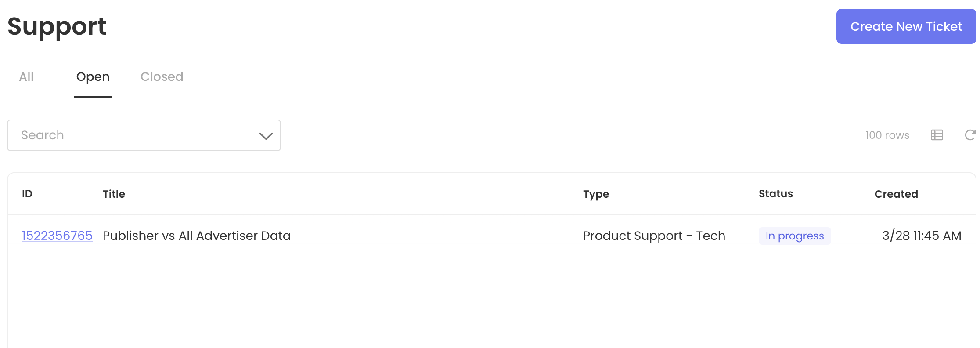Select the Open tab
The image size is (980, 348).
click(93, 77)
